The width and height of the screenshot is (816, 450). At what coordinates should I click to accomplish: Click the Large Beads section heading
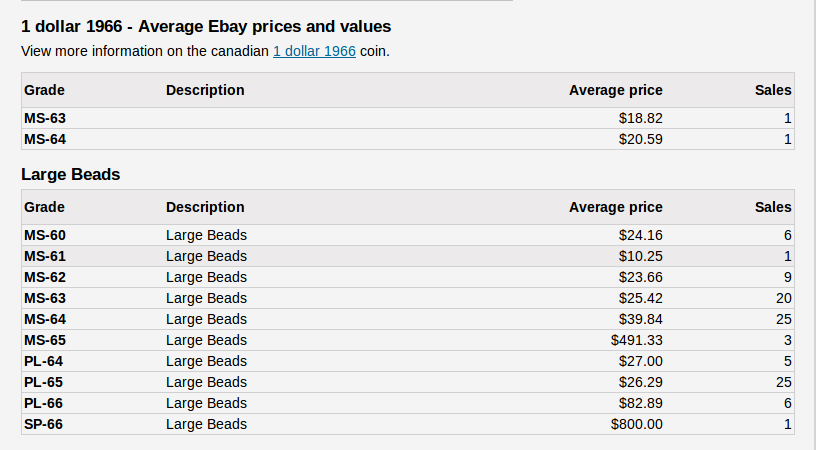(x=71, y=174)
